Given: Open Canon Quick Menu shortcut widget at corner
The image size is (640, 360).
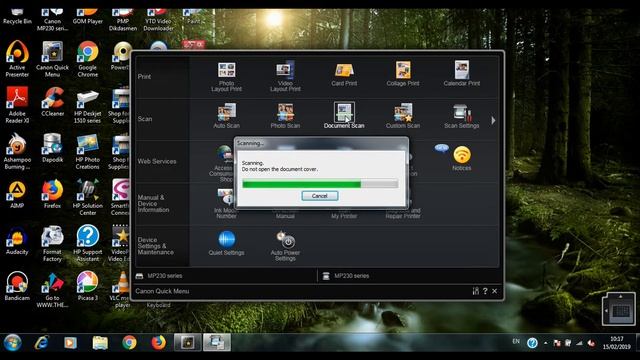Looking at the screenshot, I should click(x=618, y=309).
